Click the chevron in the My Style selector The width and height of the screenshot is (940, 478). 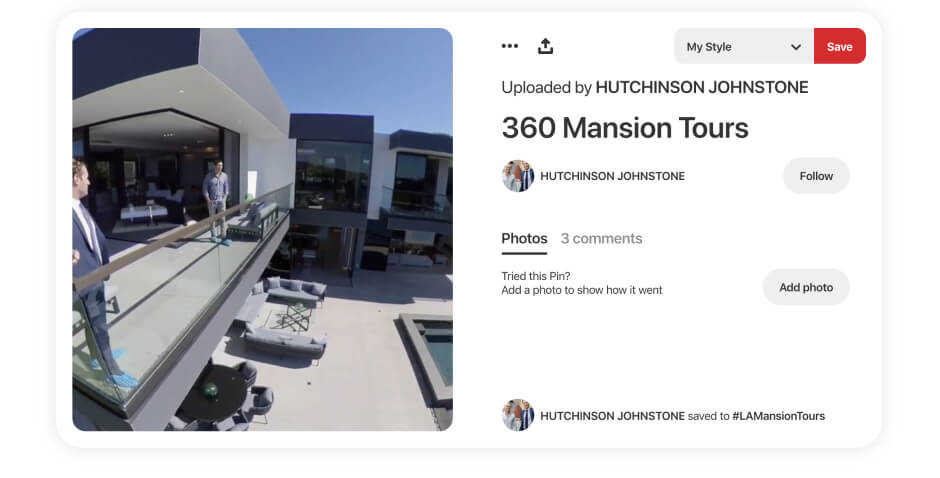coord(796,47)
